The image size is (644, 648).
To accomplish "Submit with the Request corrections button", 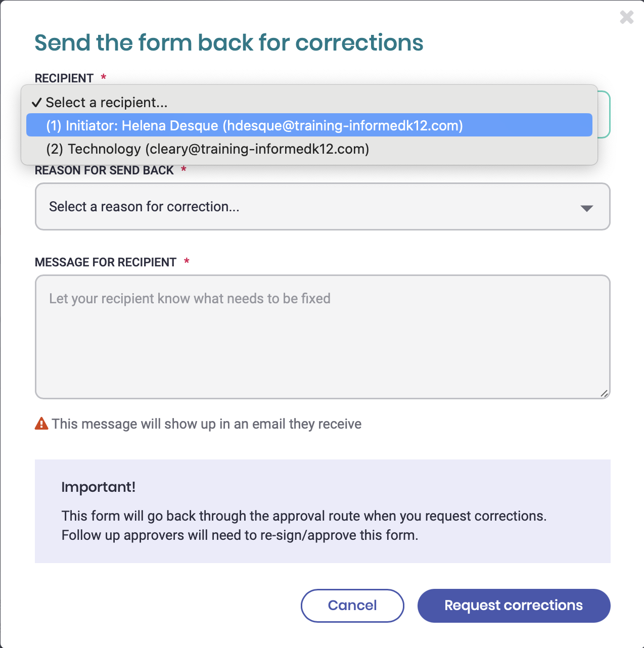I will click(514, 606).
